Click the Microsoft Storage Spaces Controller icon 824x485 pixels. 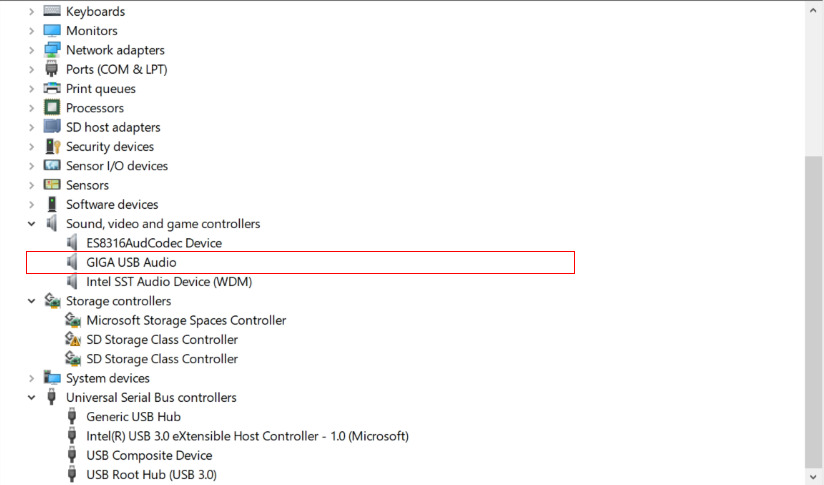pos(72,321)
